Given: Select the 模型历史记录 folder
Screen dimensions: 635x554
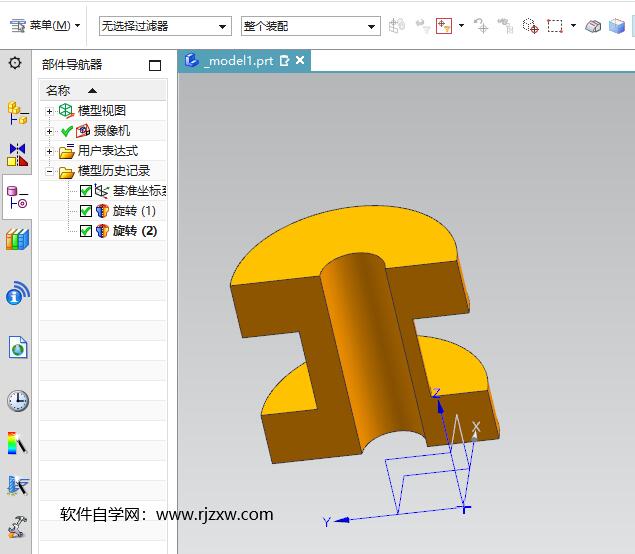Looking at the screenshot, I should coord(104,171).
